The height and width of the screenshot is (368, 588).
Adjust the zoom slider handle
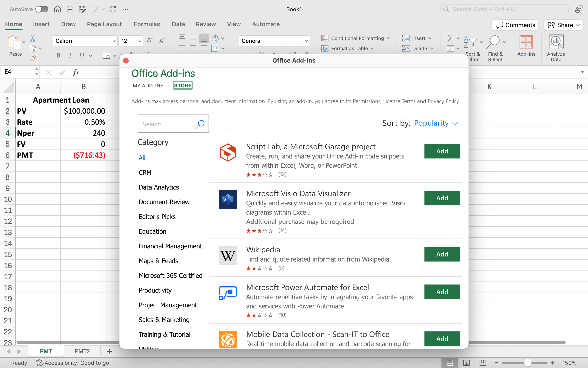pyautogui.click(x=528, y=363)
